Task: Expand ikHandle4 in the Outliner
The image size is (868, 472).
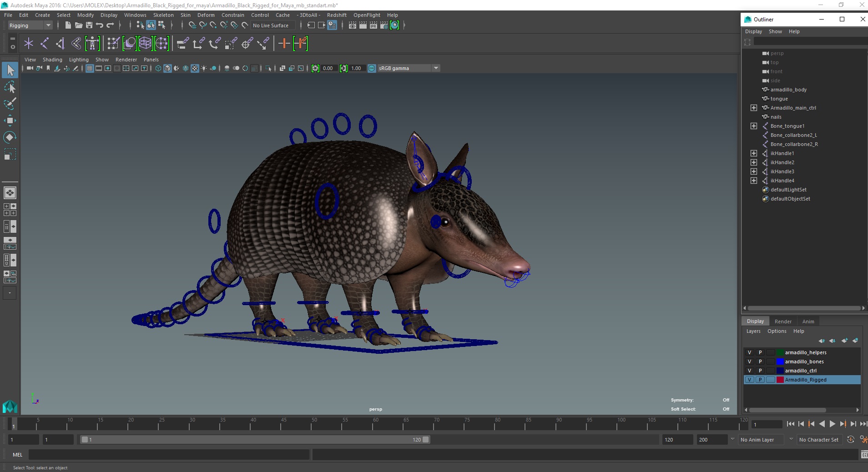Action: coord(754,181)
